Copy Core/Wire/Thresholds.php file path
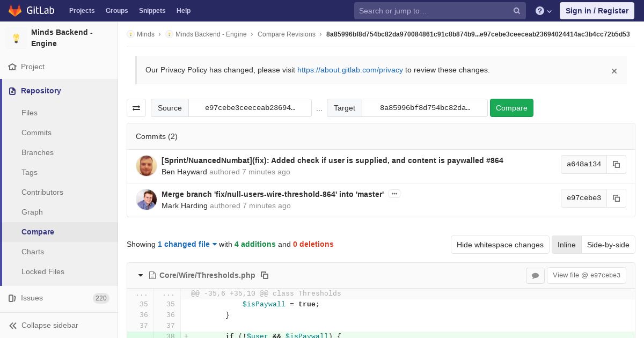 [x=265, y=275]
